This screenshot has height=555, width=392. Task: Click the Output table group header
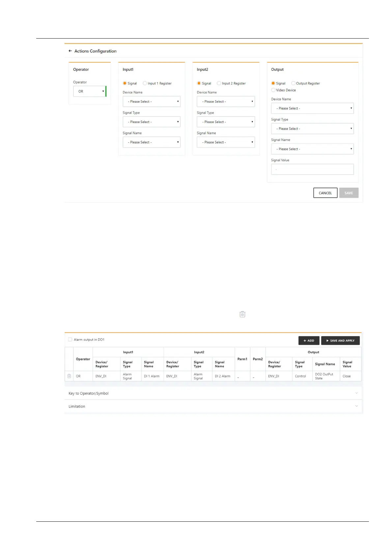(313, 352)
